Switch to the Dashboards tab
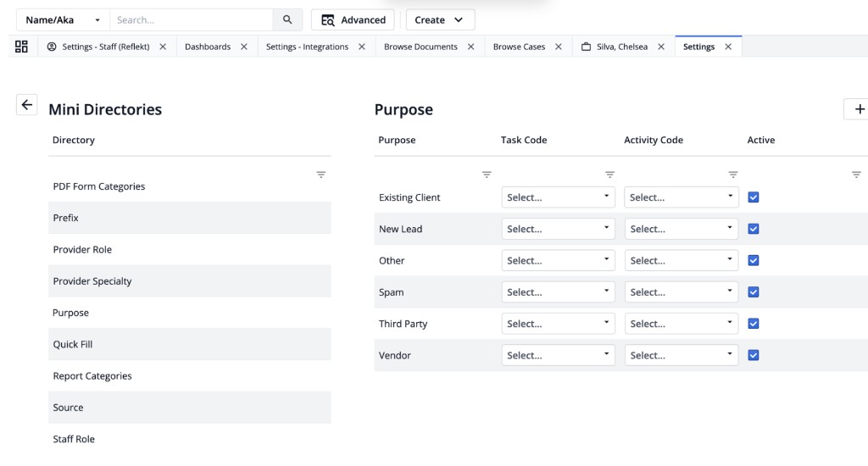868x466 pixels. click(x=208, y=47)
